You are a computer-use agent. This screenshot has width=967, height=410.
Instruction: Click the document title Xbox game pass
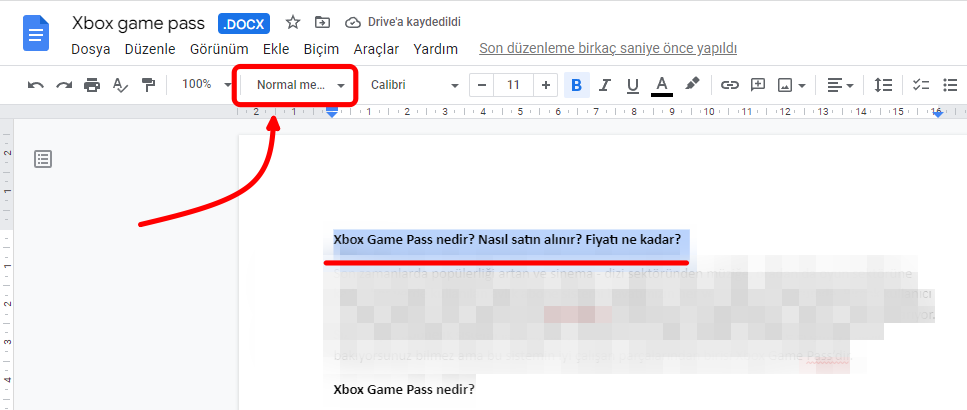click(138, 23)
